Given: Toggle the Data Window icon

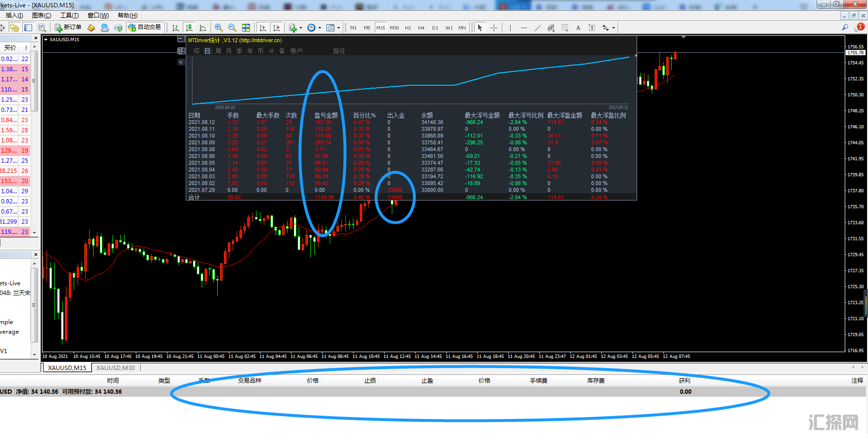Looking at the screenshot, I should pos(28,28).
